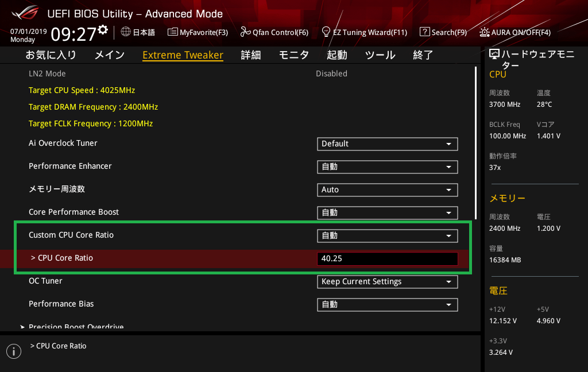588x372 pixels.
Task: Click the 16384 MB capacity value
Action: [x=505, y=260]
